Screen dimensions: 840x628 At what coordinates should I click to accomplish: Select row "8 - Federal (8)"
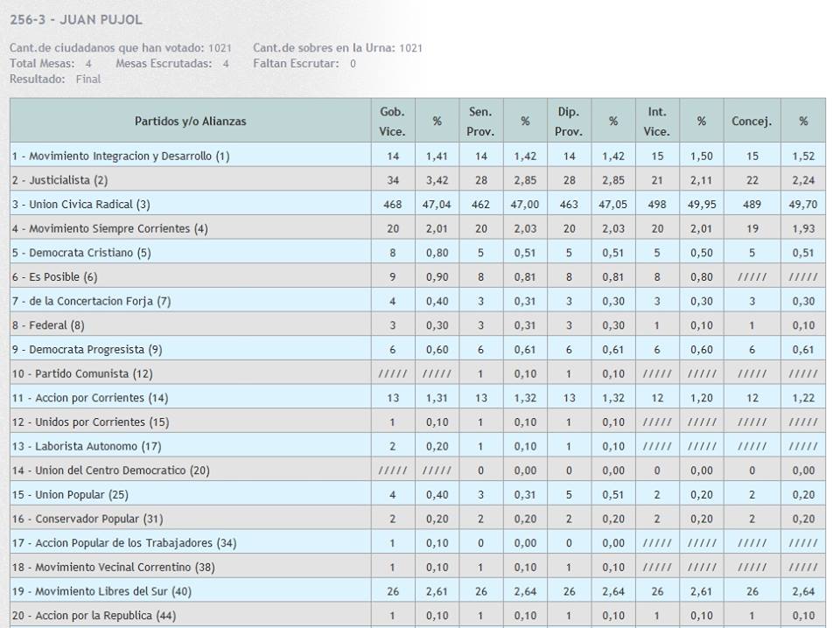coord(418,325)
